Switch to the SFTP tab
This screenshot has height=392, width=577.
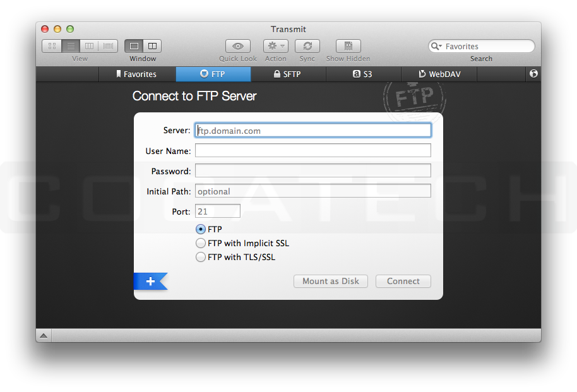pyautogui.click(x=288, y=74)
